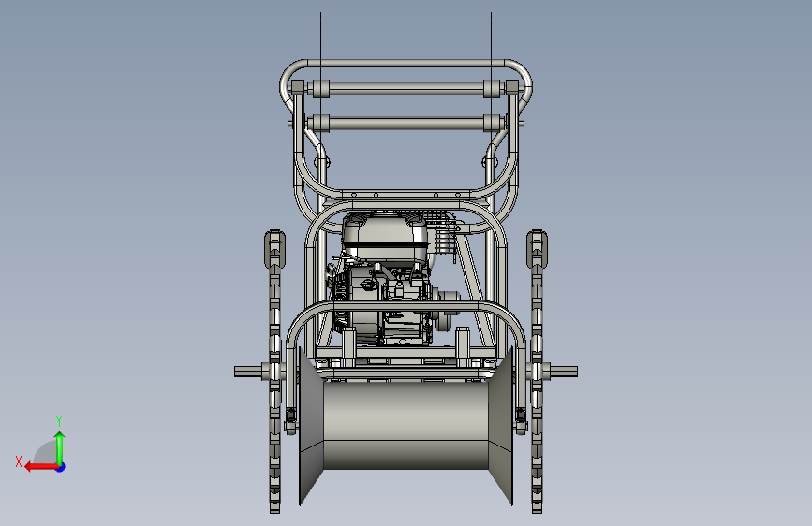Pick the left axle shaft end
This screenshot has height=526, width=812.
point(248,372)
